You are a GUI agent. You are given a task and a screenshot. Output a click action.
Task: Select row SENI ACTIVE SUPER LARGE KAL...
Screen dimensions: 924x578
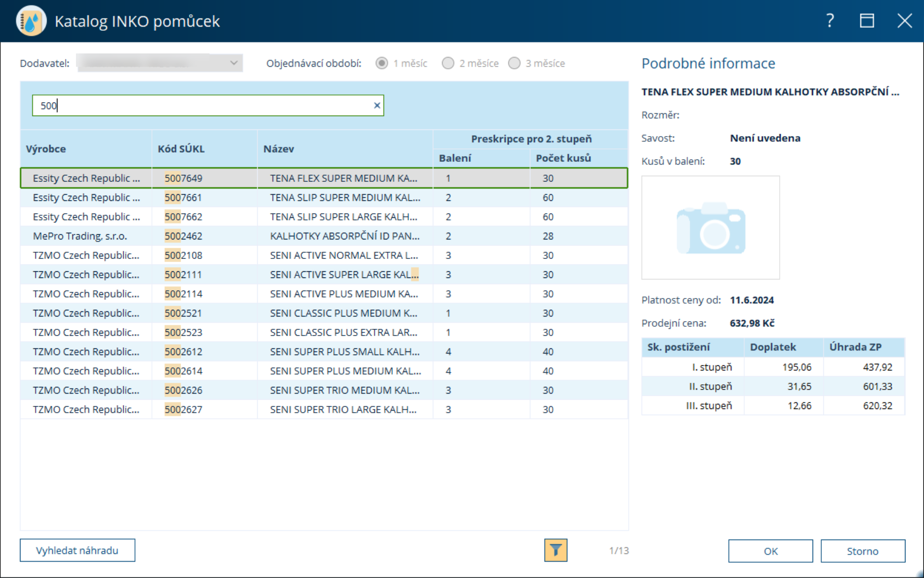[324, 275]
